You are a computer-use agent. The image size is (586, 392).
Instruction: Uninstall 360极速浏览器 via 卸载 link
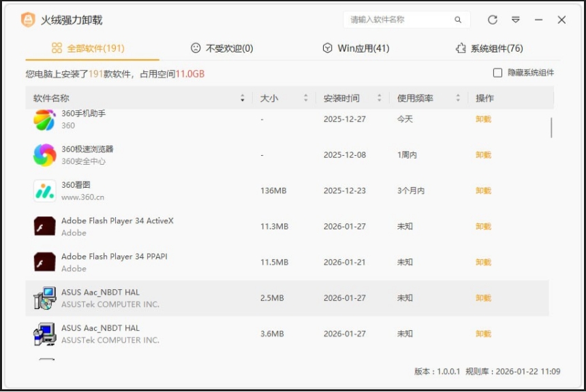(483, 155)
